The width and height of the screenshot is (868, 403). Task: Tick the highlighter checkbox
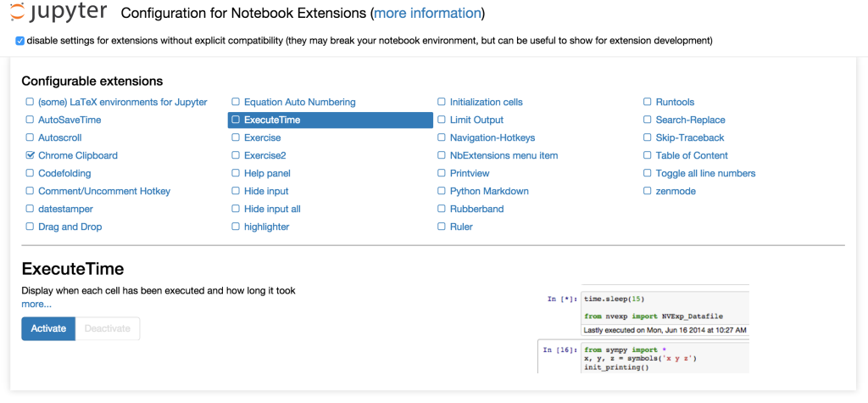point(236,227)
